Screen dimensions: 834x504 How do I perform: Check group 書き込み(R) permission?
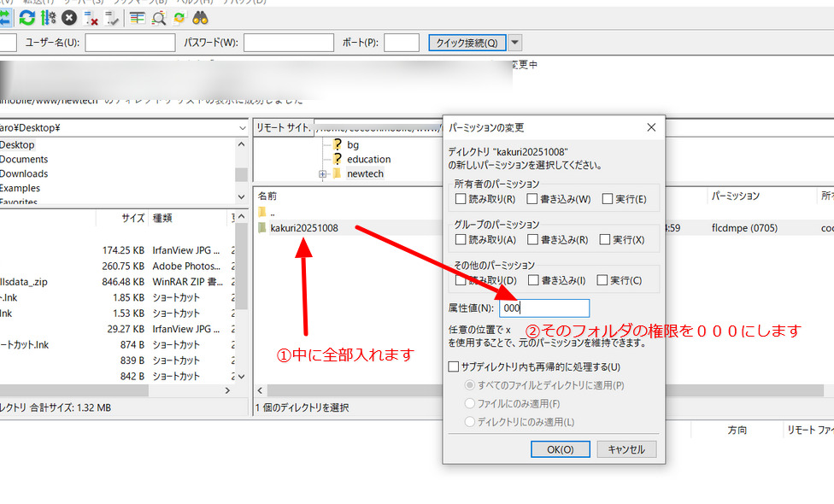click(x=533, y=240)
